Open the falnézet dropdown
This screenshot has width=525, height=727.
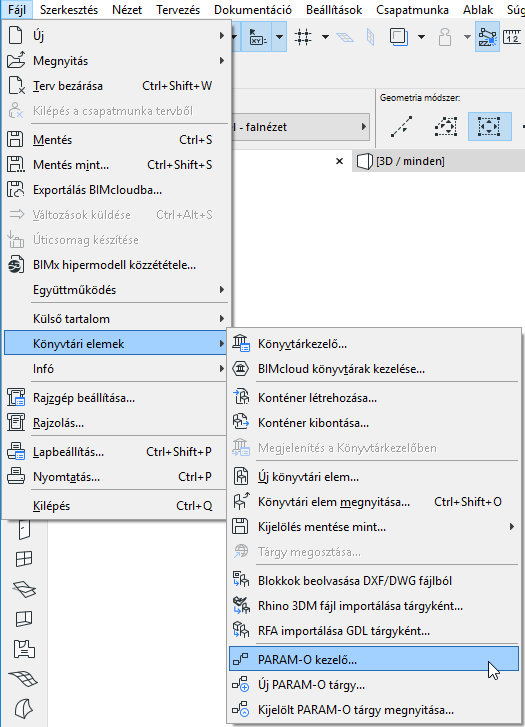(x=300, y=127)
